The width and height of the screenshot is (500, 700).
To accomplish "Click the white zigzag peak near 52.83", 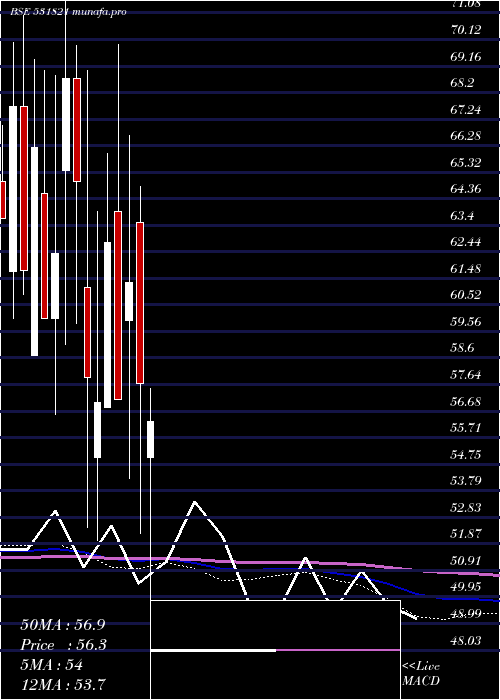I will tap(195, 503).
